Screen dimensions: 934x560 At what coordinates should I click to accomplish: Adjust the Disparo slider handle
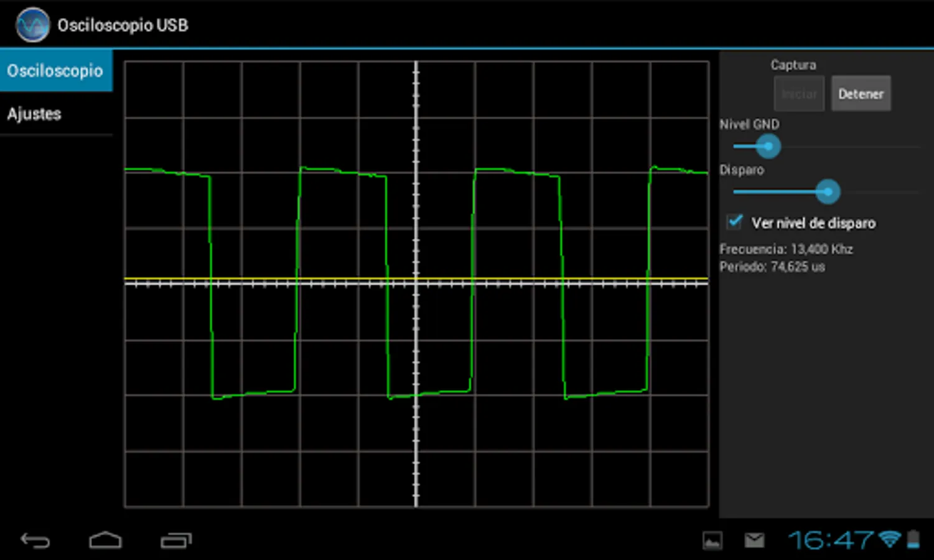828,192
